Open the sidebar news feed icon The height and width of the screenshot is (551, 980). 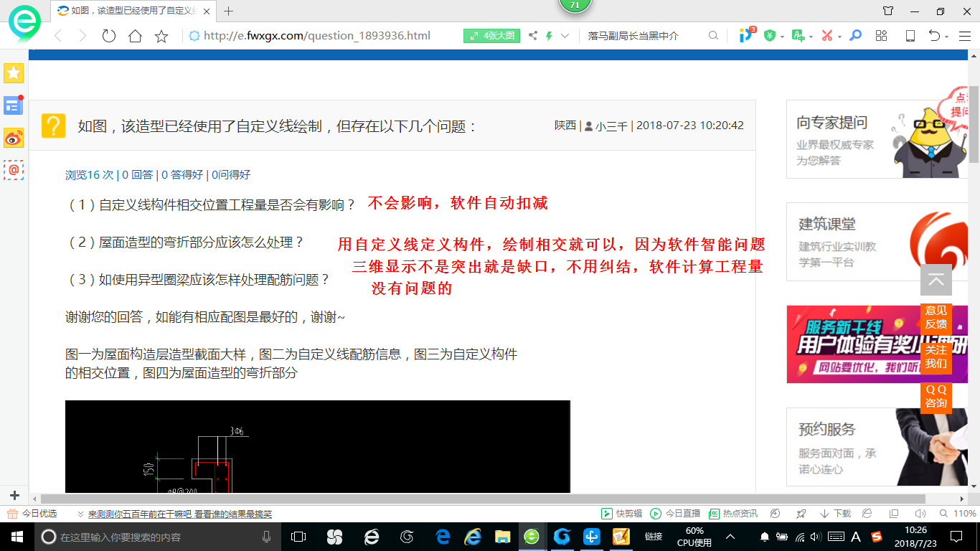tap(14, 105)
